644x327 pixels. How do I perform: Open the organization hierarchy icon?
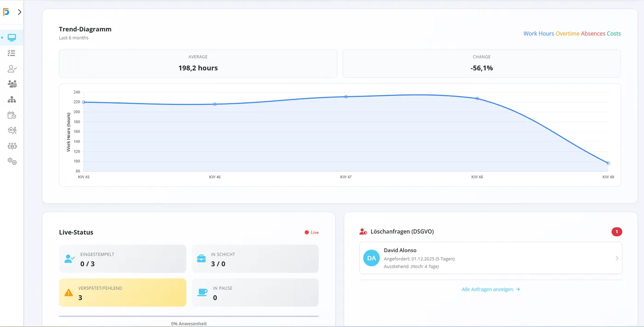point(11,99)
